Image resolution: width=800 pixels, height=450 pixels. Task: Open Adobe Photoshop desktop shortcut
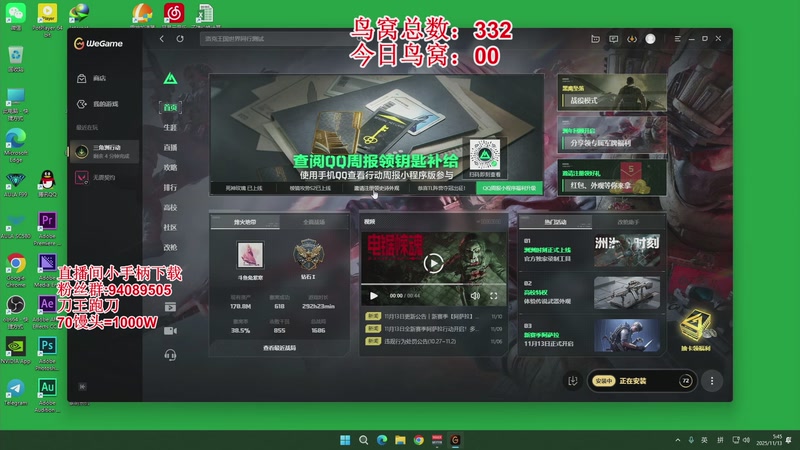pyautogui.click(x=47, y=351)
